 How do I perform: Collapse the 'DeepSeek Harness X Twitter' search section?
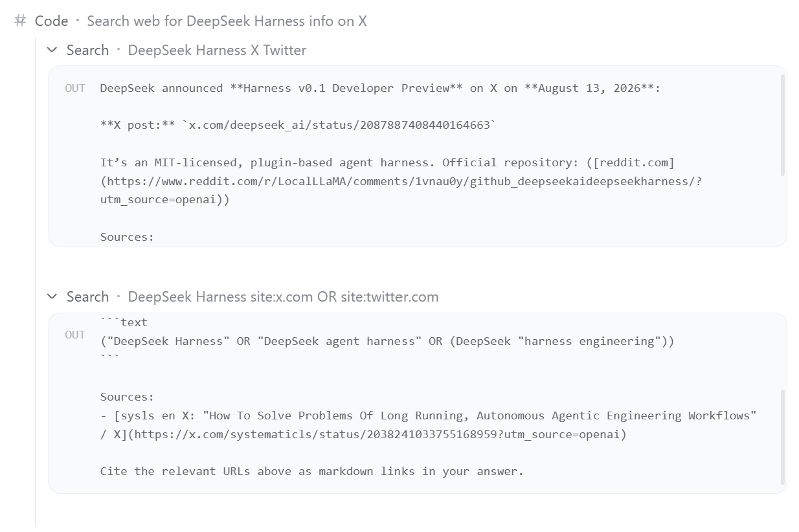tap(52, 50)
